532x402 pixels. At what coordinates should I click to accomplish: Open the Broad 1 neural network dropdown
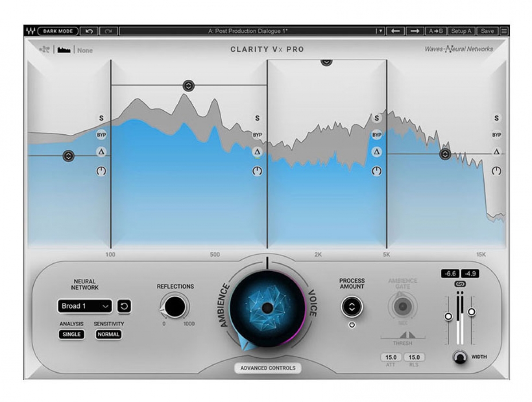tap(85, 306)
